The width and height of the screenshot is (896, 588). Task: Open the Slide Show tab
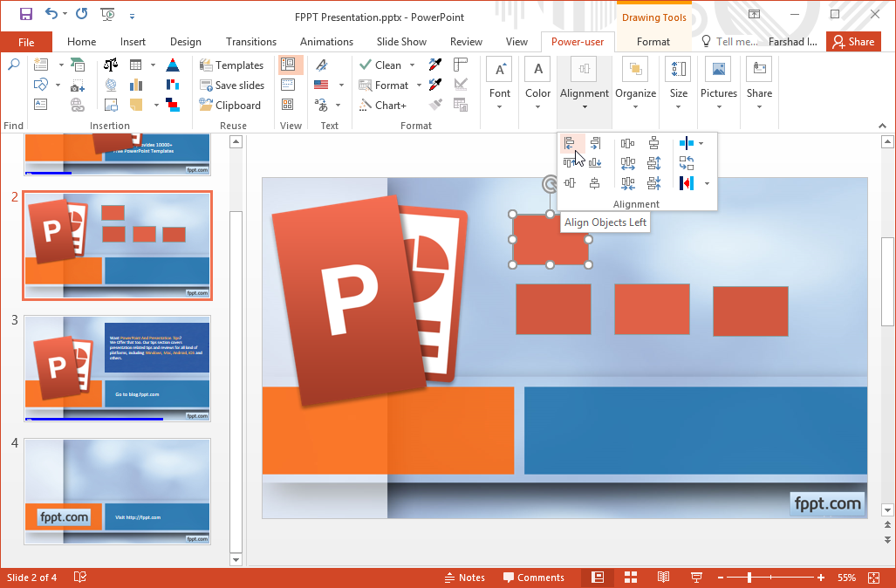click(x=401, y=42)
